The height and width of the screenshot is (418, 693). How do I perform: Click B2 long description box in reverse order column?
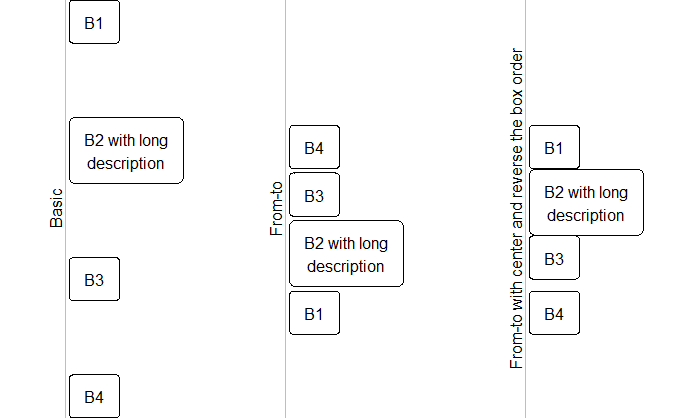point(586,203)
